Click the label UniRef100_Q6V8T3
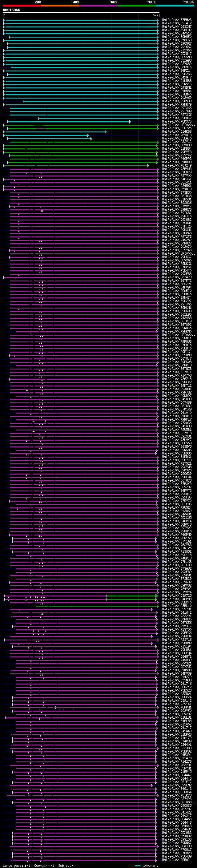Viewport: 197px width, 868px height. click(x=177, y=135)
